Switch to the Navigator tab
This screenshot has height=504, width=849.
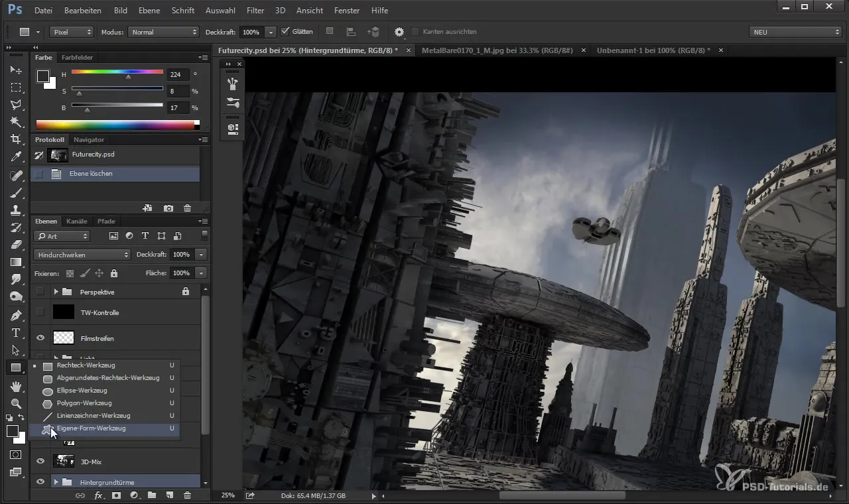click(x=89, y=140)
